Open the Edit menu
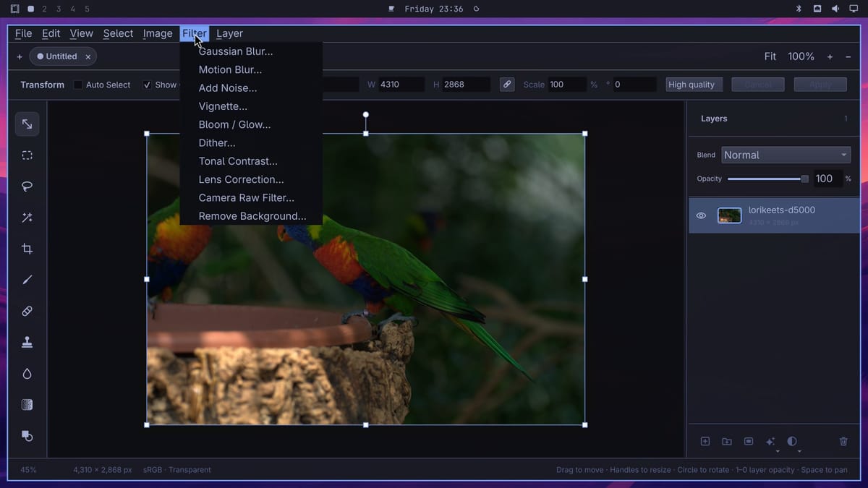 (x=51, y=33)
